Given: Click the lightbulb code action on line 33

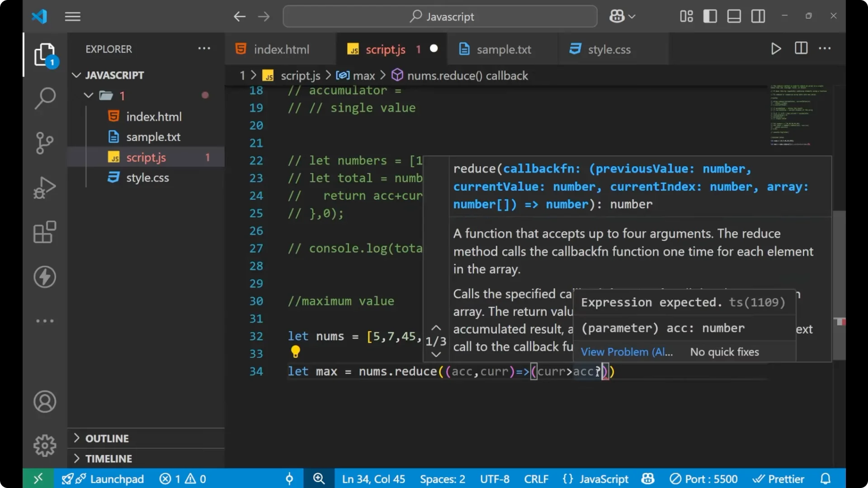Looking at the screenshot, I should (296, 352).
